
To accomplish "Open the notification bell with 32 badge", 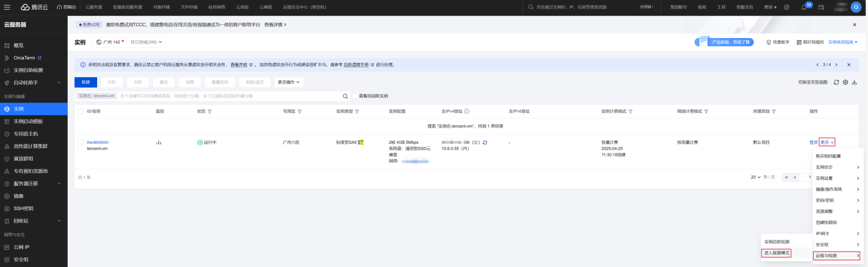I will 805,7.
